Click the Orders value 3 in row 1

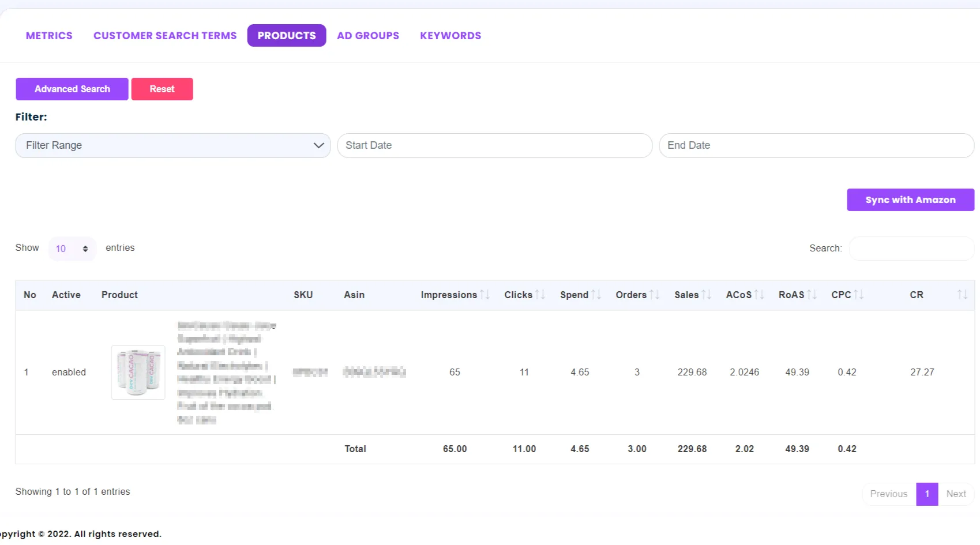point(637,373)
